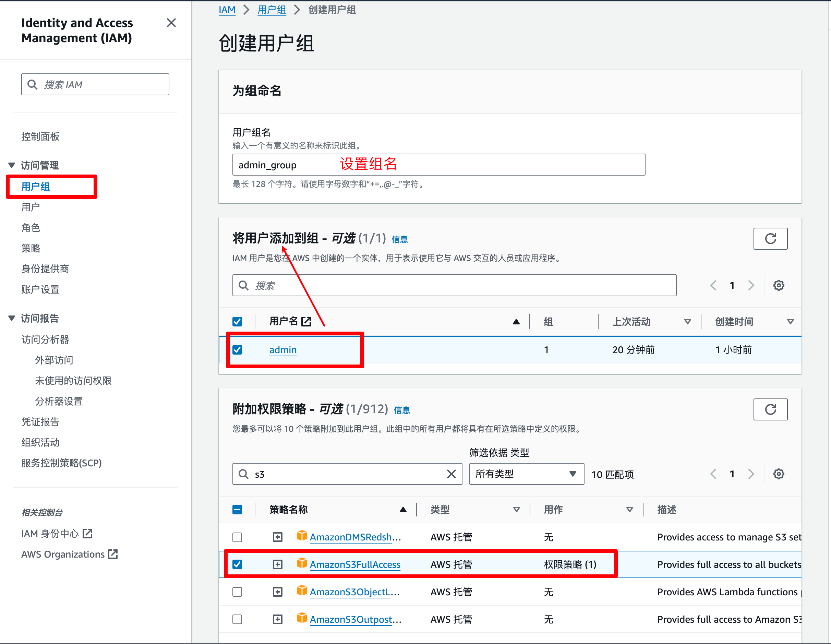Open 信息 link for adding users

399,239
